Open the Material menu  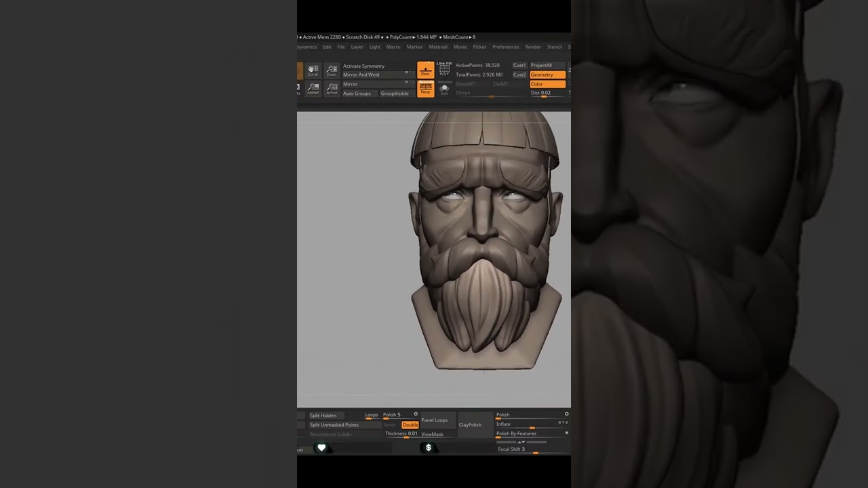pos(437,47)
